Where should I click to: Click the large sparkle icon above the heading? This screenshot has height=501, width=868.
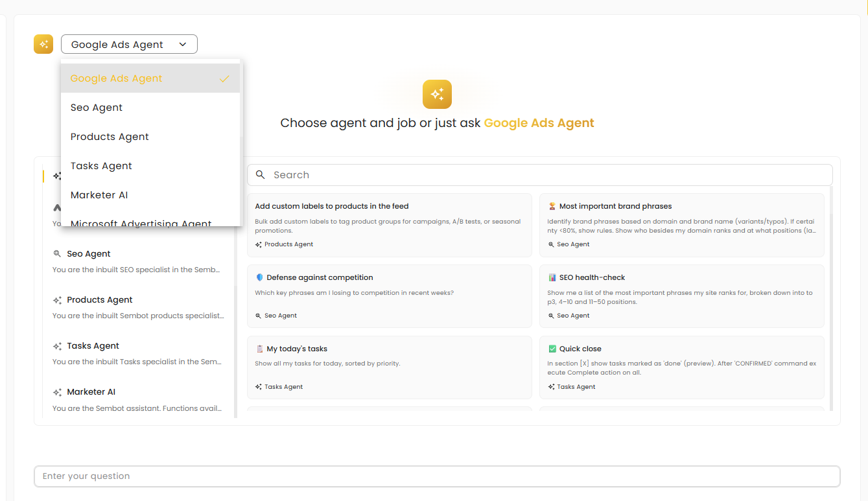click(x=437, y=95)
